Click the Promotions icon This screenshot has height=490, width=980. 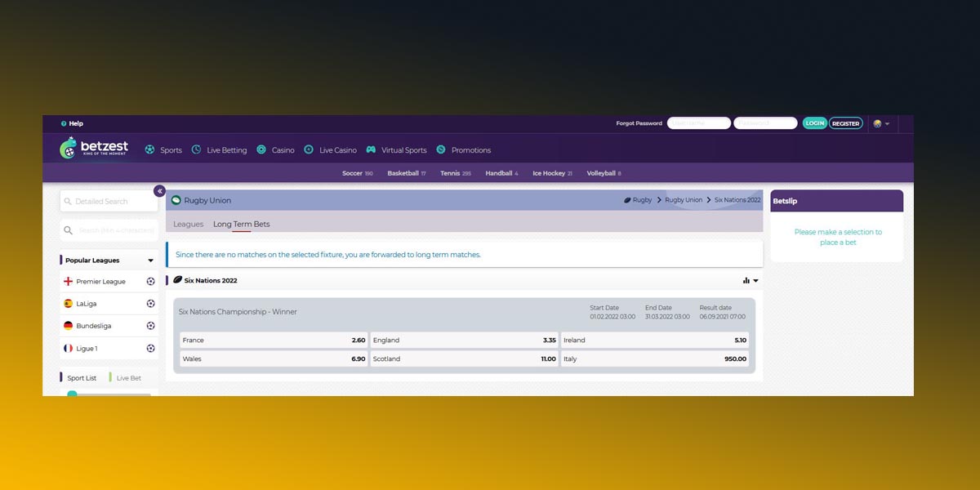(x=441, y=149)
